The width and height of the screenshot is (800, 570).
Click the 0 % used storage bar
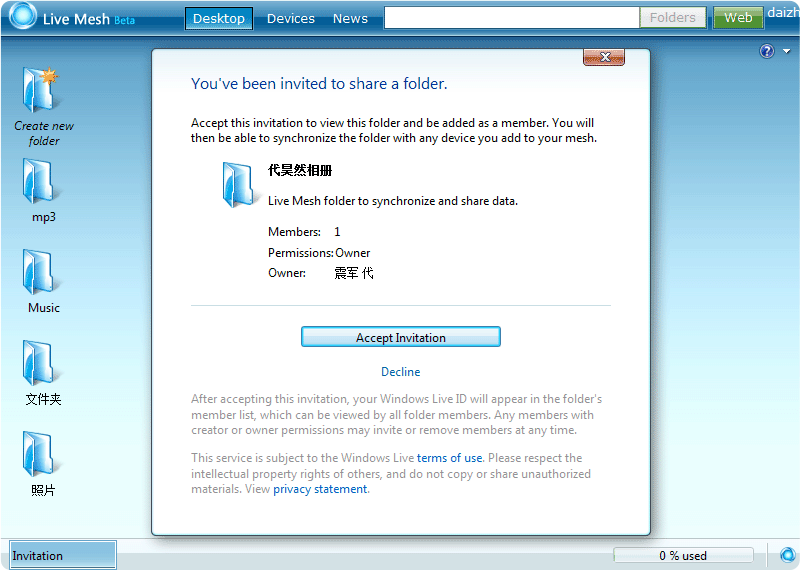683,555
